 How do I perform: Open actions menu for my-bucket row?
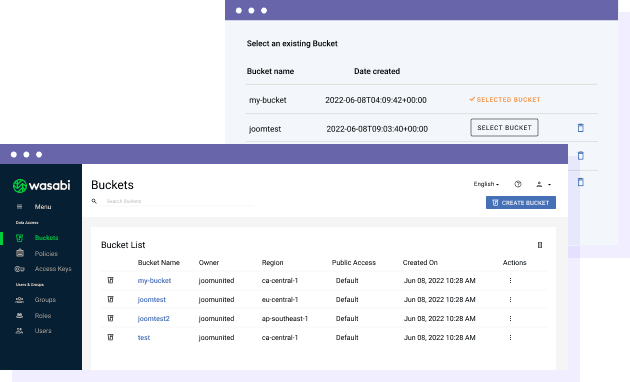510,280
